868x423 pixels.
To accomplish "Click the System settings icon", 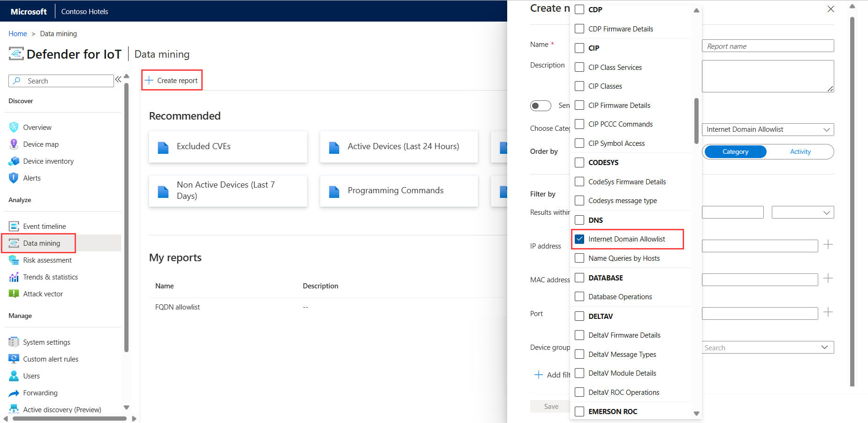I will pos(14,342).
